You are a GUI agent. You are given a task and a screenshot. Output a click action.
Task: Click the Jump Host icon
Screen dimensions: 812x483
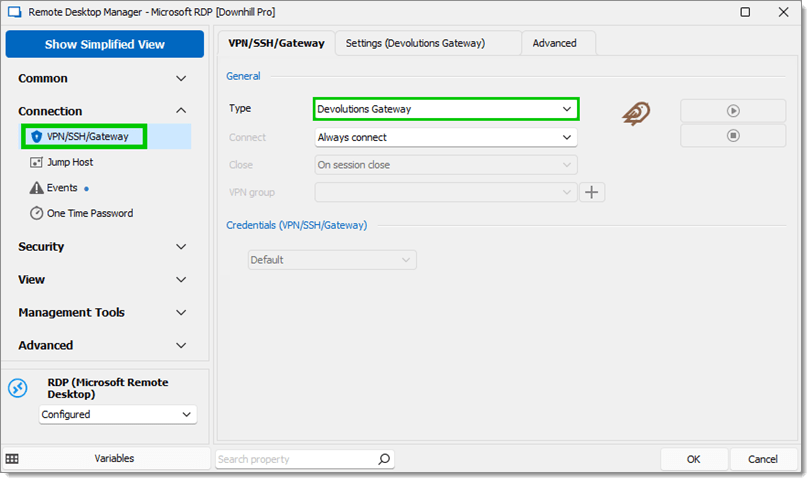click(36, 163)
